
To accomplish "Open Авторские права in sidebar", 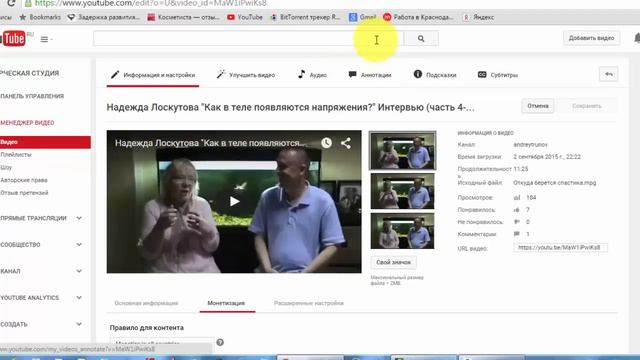I will 24,180.
